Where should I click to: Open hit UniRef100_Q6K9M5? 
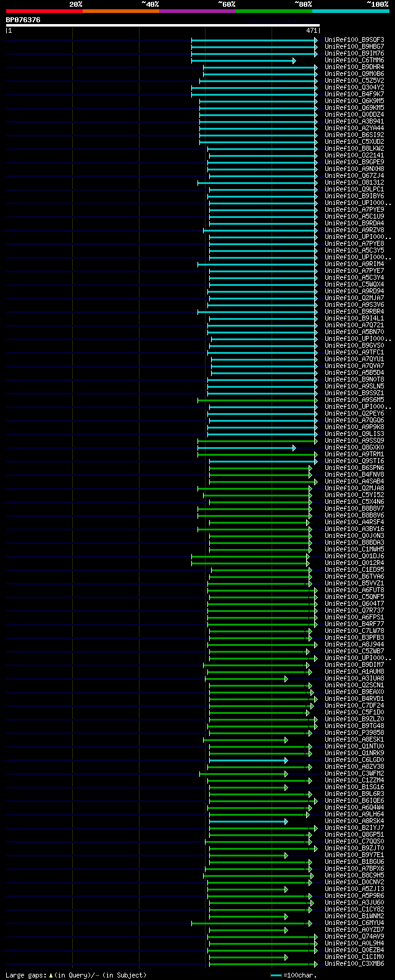point(354,101)
